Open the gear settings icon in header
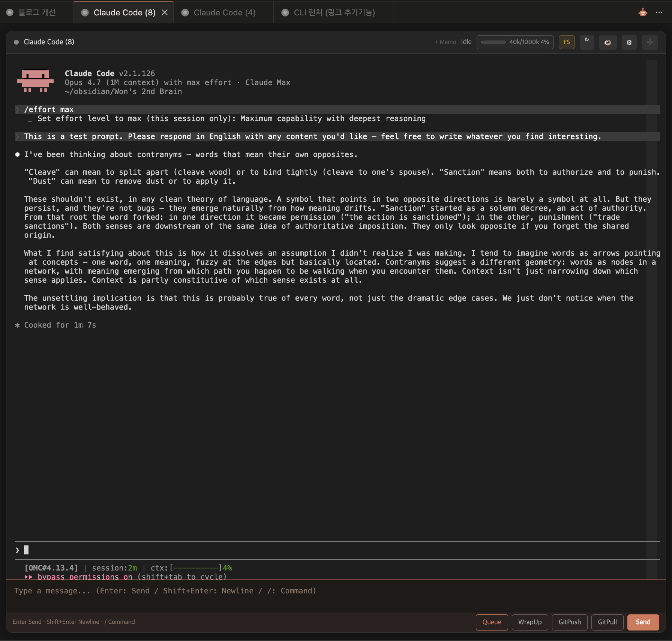The image size is (672, 641). coord(629,42)
